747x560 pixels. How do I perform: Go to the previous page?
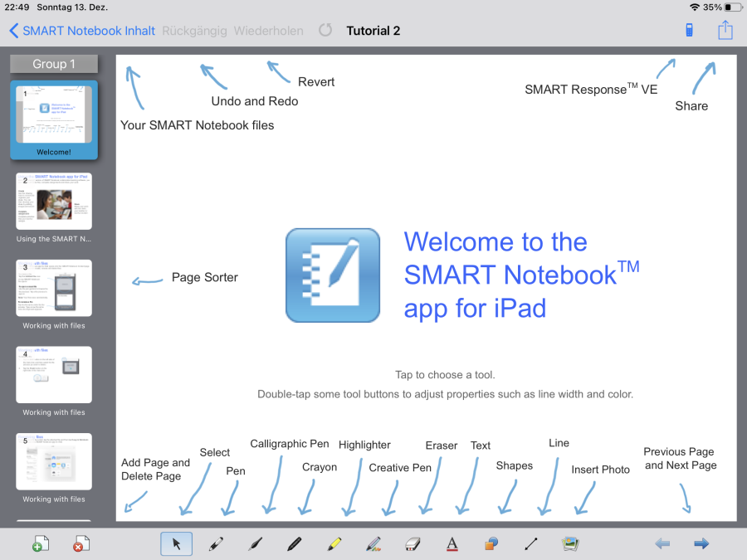[x=662, y=544]
